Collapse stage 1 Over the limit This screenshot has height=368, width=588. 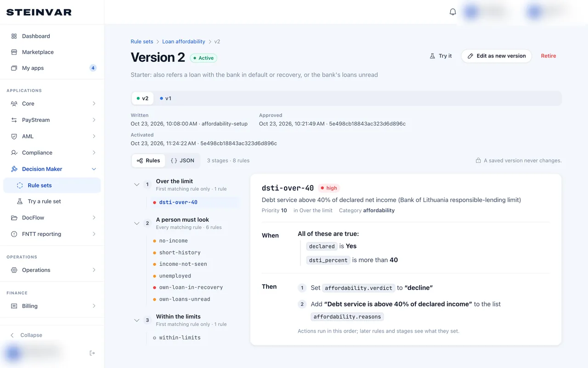[x=136, y=184]
